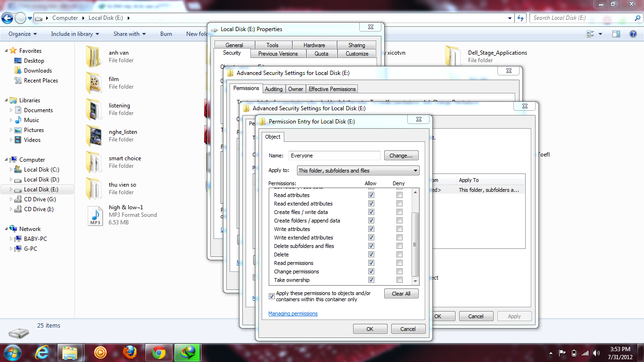644x362 pixels.
Task: Open Internet Explorer from the taskbar
Action: coord(43,352)
